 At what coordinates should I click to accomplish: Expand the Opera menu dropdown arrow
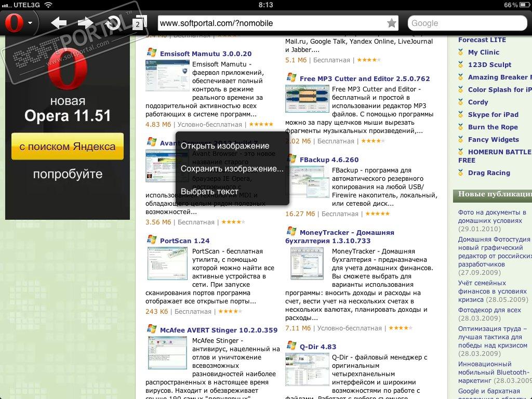(30, 23)
